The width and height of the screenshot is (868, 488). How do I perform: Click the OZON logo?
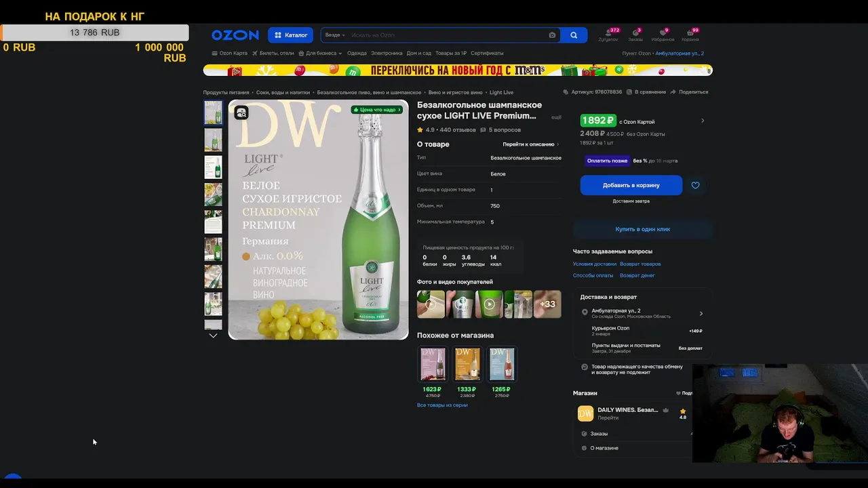click(x=235, y=35)
